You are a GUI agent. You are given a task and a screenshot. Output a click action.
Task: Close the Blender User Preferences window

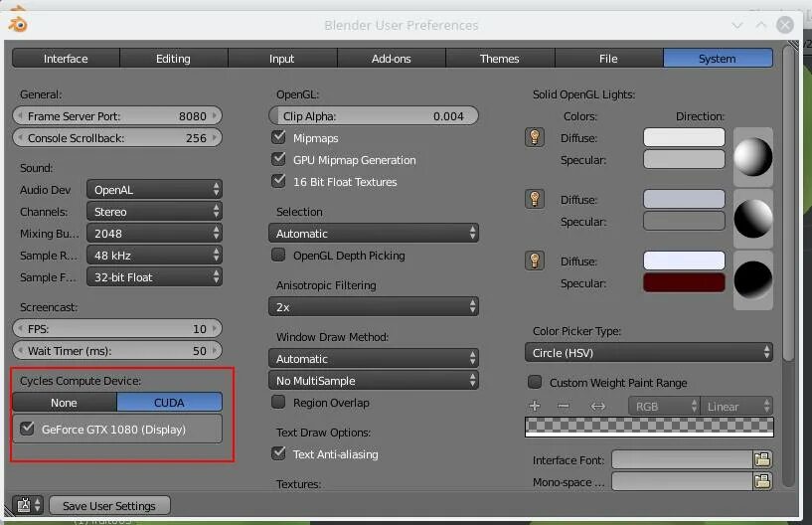coord(785,24)
